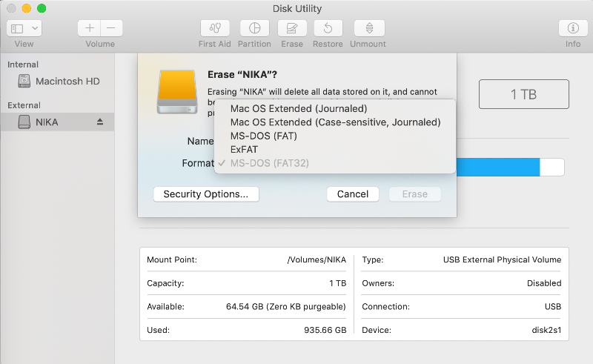Open Security Options dialog
Image resolution: width=593 pixels, height=364 pixels.
[206, 194]
